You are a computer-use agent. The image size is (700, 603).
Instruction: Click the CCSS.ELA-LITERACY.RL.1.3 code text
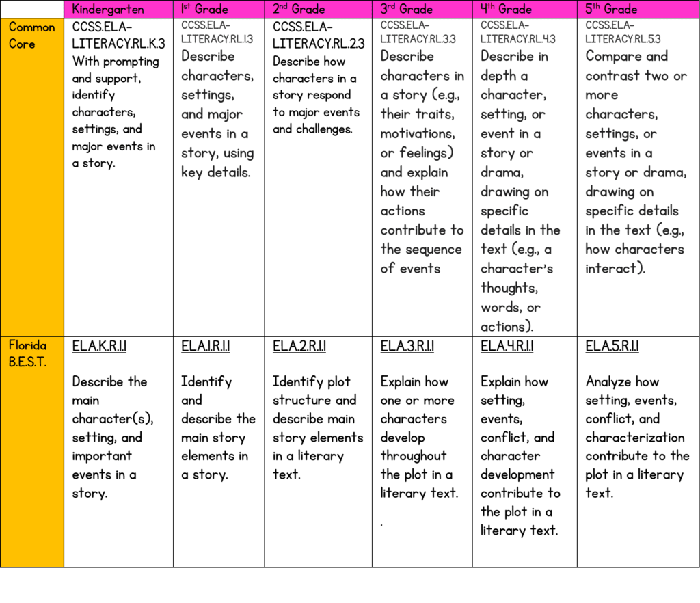point(217,32)
